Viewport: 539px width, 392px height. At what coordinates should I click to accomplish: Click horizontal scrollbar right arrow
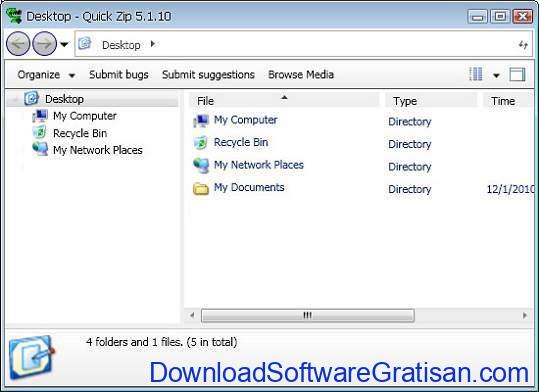click(525, 315)
